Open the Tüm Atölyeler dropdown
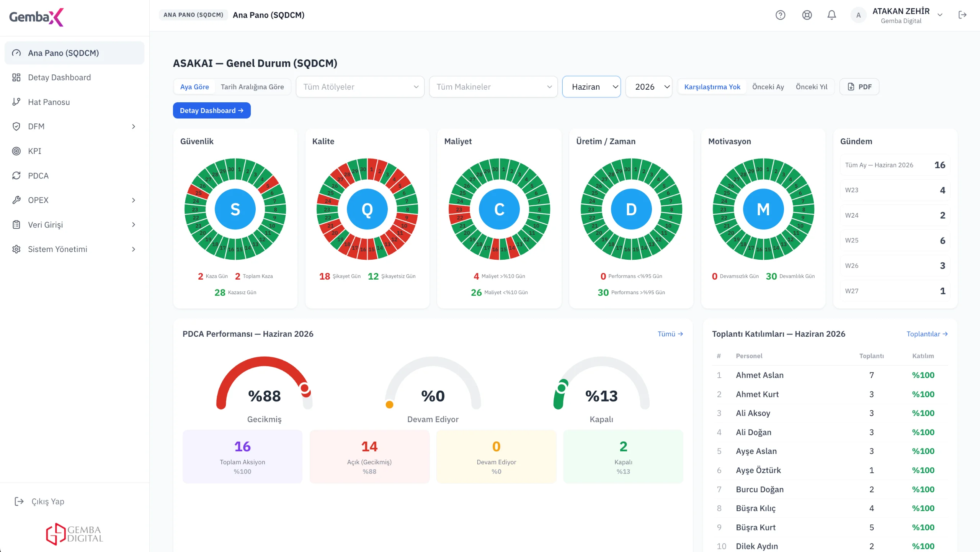 360,87
